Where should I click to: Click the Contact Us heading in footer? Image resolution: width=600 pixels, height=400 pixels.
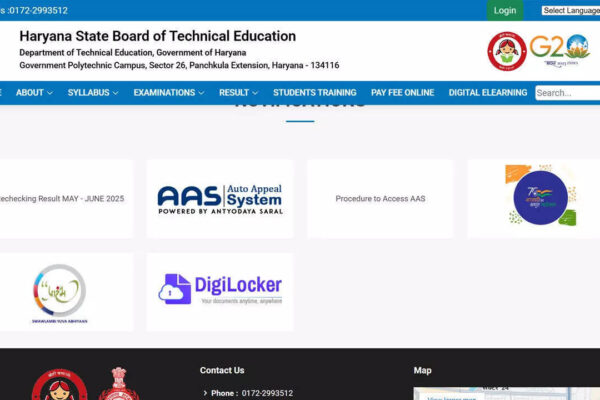222,370
